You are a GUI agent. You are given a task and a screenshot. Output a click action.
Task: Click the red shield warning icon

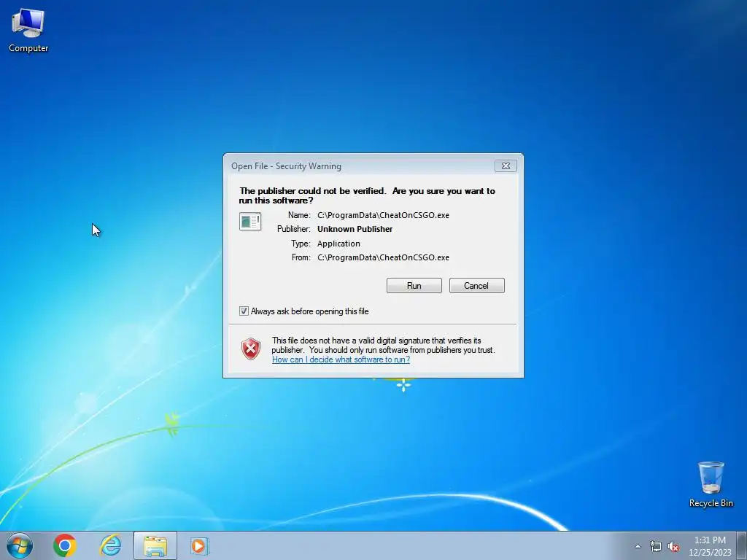251,349
